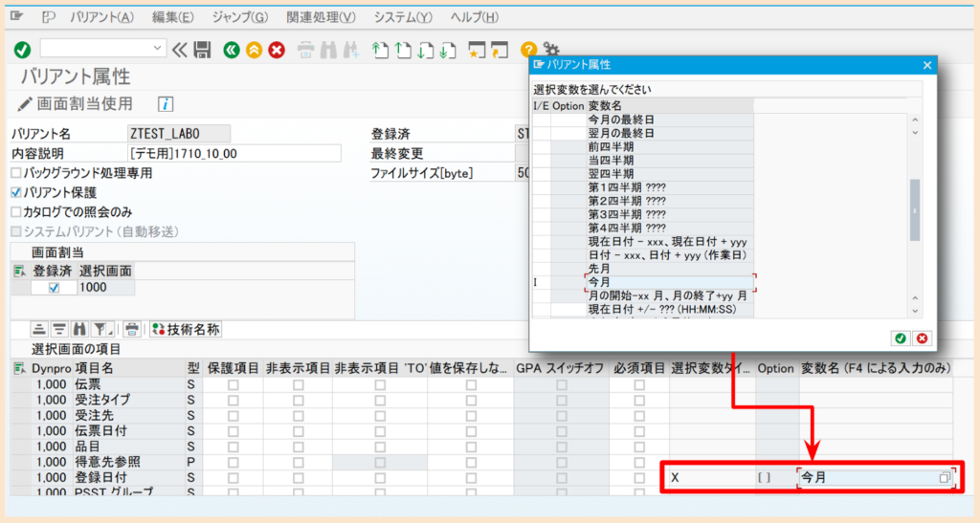Click the red Cancel icon in toolbar
980x523 pixels.
point(277,50)
